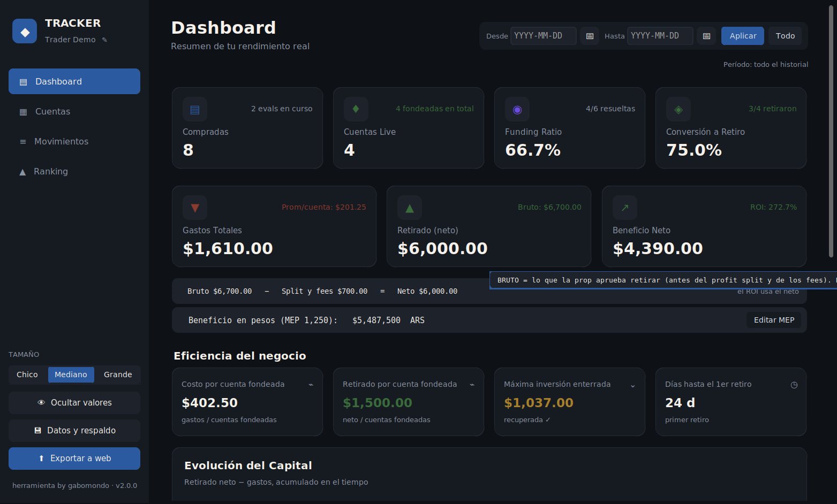Click the chevron on Máxima inversión enterrada
Image resolution: width=837 pixels, height=504 pixels.
tap(632, 385)
